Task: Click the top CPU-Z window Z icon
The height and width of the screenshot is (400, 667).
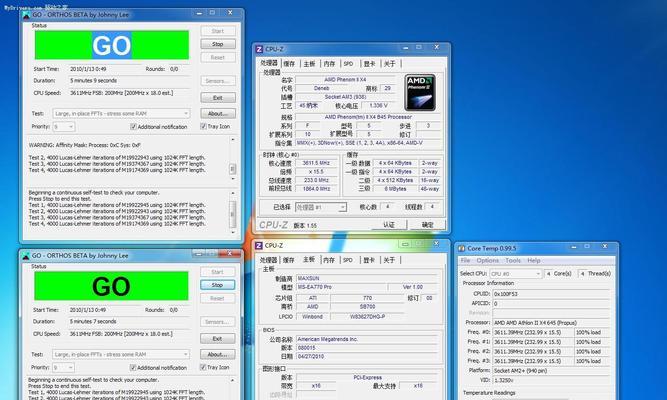Action: 259,49
